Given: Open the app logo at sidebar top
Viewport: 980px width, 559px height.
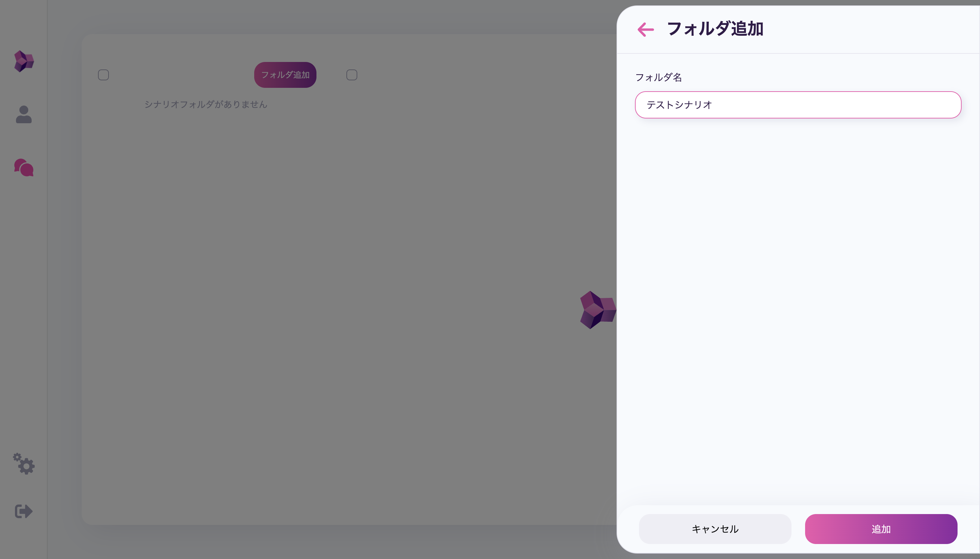Looking at the screenshot, I should [x=24, y=61].
